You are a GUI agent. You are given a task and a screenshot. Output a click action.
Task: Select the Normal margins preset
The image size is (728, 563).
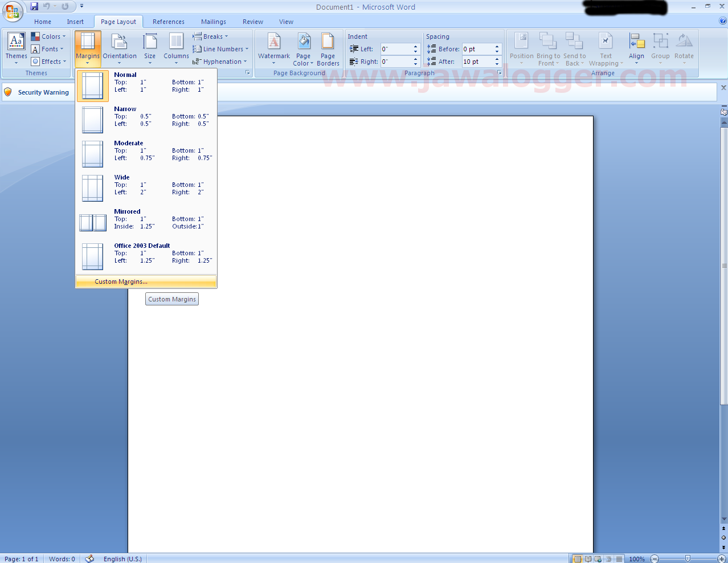[x=146, y=85]
